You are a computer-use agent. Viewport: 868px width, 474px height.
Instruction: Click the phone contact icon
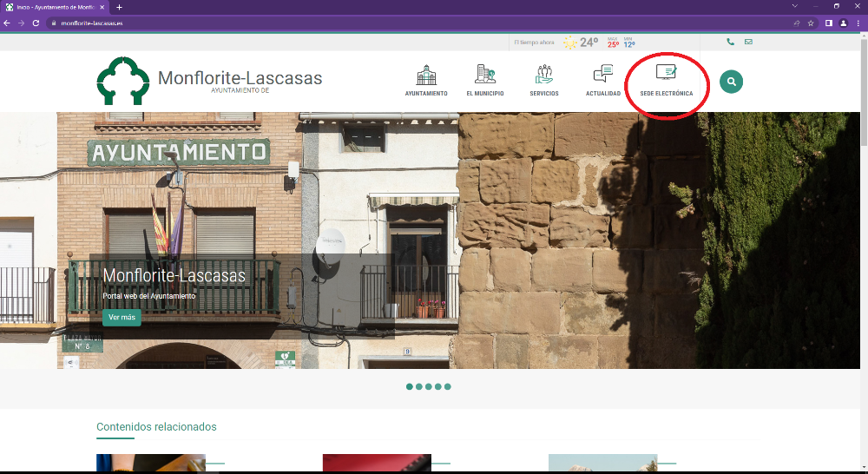tap(730, 42)
